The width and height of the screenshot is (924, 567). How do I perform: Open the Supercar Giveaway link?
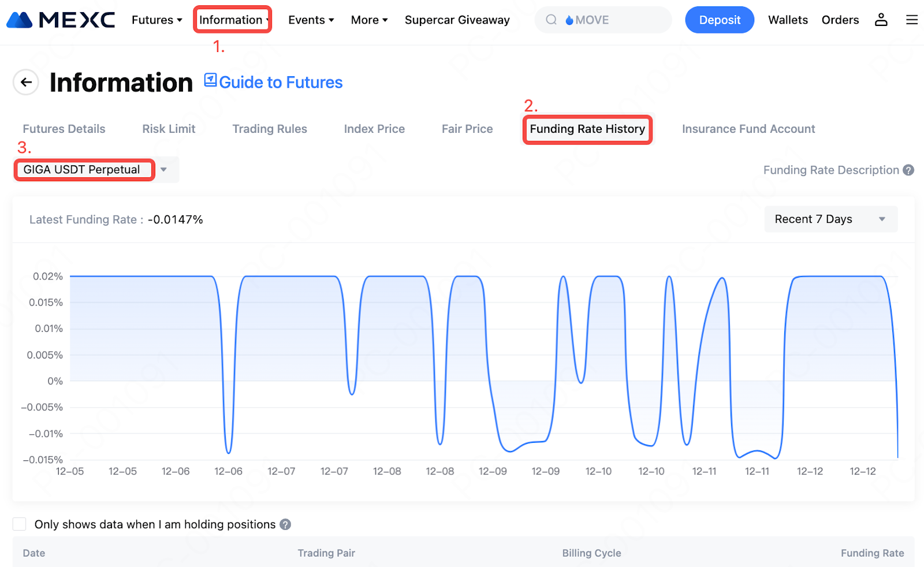(457, 20)
